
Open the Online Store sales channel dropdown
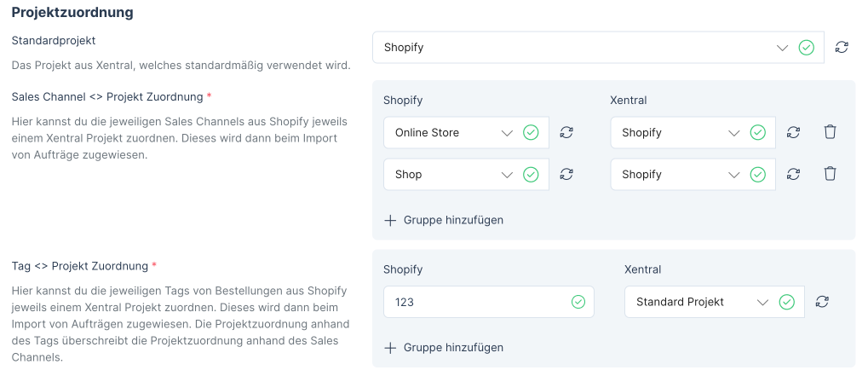point(507,133)
